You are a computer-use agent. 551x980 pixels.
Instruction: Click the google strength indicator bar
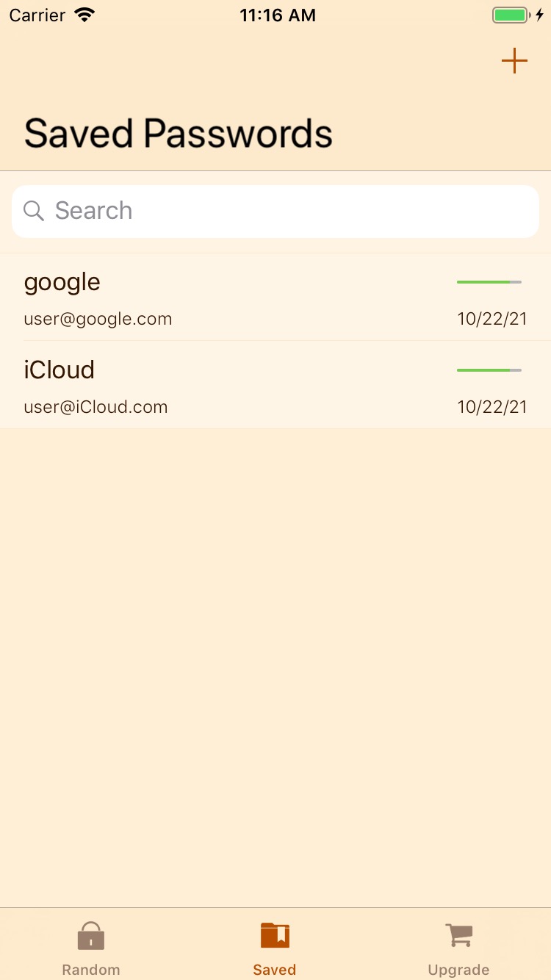489,282
